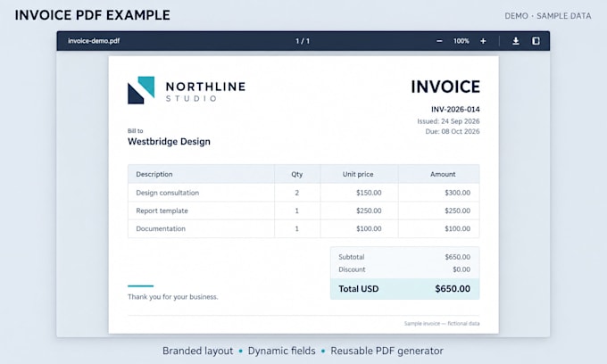This screenshot has width=607, height=364.
Task: Click the $150.00 unit price
Action: click(x=369, y=193)
